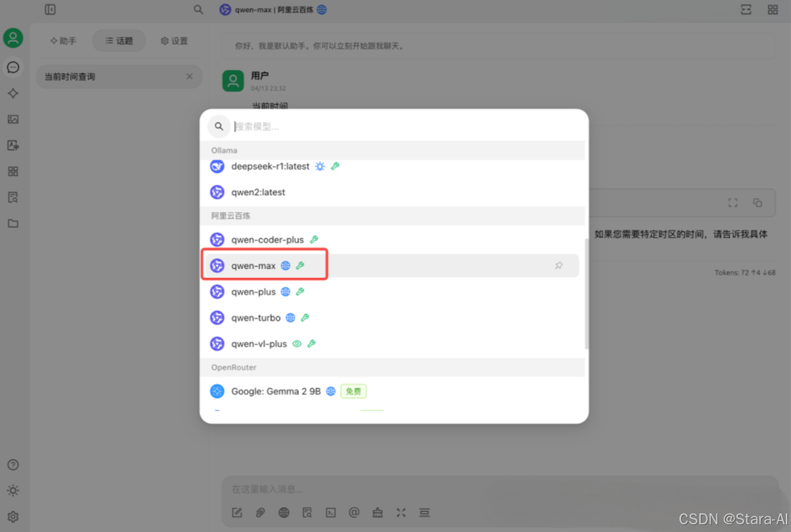Open the knowledge base sidebar icon
791x532 pixels.
13,197
